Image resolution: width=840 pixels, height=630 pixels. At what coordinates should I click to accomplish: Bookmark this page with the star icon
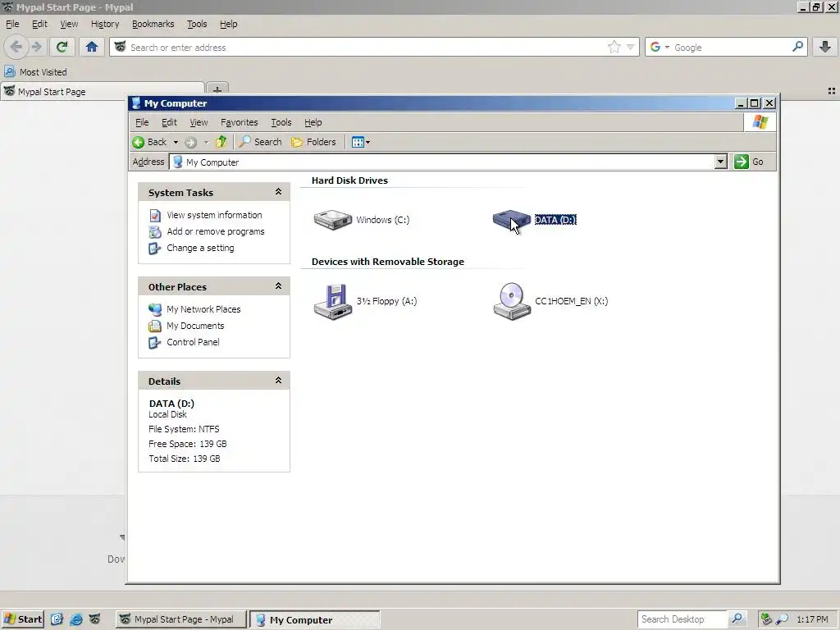[x=614, y=47]
